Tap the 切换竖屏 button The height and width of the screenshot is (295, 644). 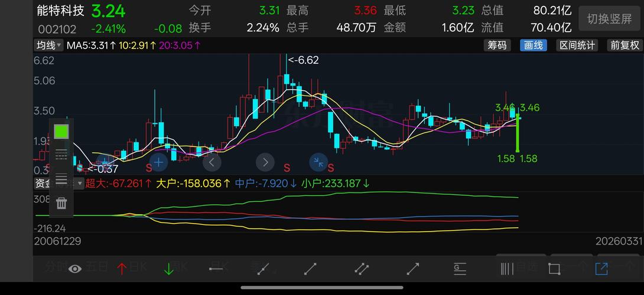[609, 19]
